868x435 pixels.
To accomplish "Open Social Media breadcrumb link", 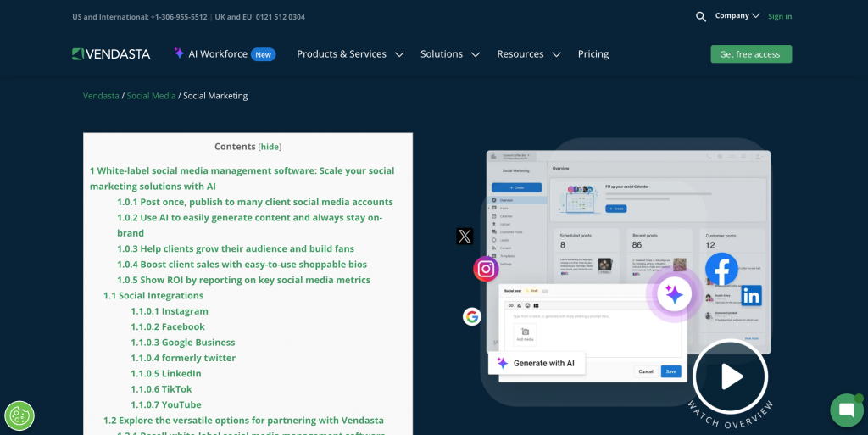I will tap(151, 96).
